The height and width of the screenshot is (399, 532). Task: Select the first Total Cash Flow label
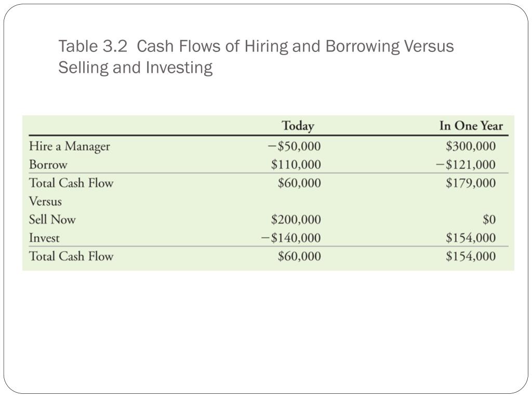click(x=71, y=183)
